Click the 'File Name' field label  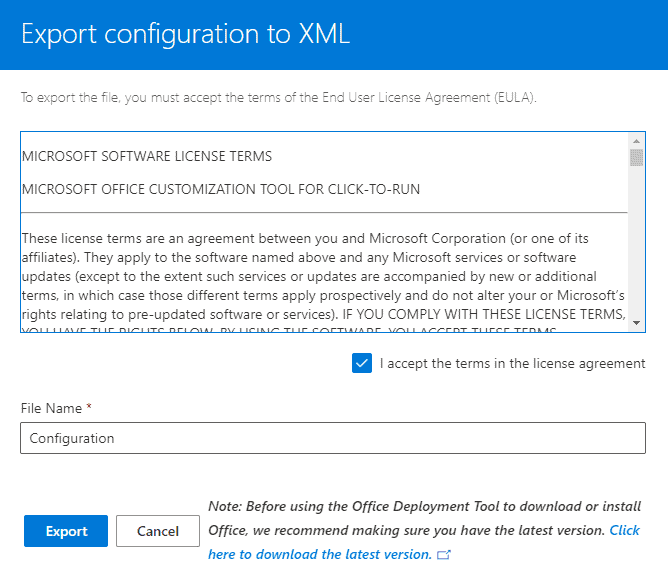pyautogui.click(x=51, y=408)
